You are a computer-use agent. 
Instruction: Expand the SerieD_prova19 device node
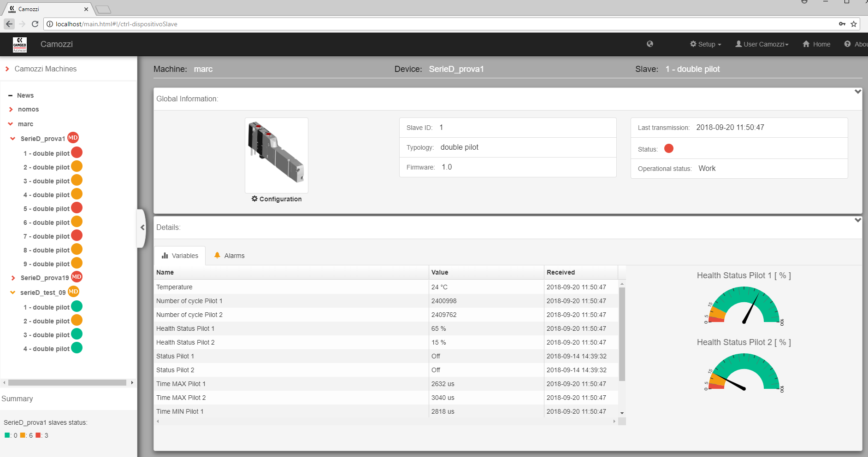[x=13, y=278]
